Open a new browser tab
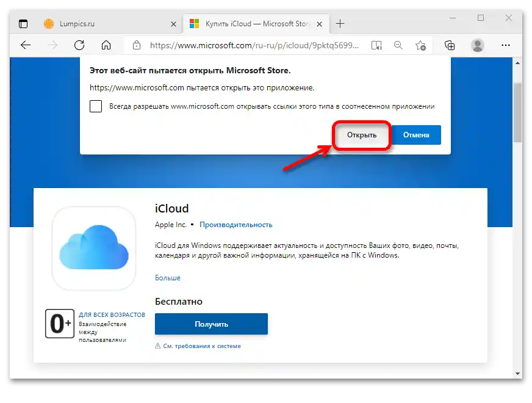 340,24
